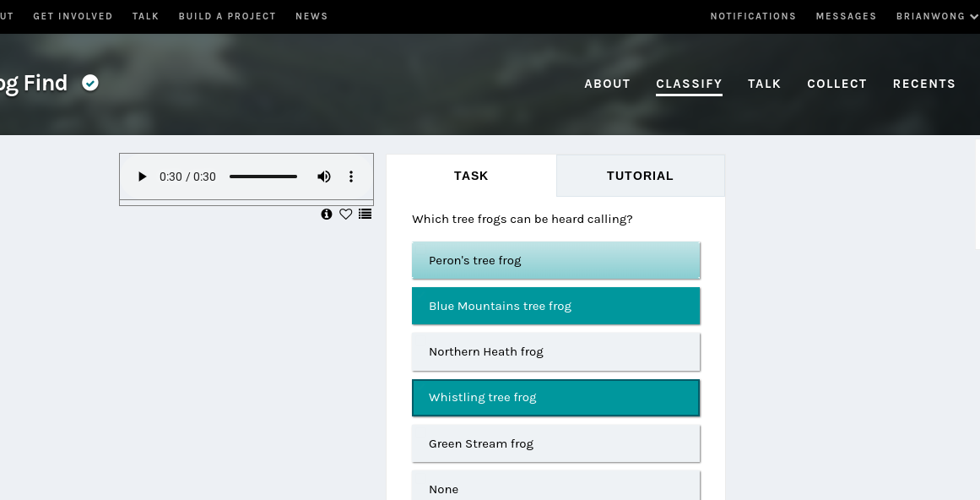
Task: Open the Recents page
Action: (923, 84)
